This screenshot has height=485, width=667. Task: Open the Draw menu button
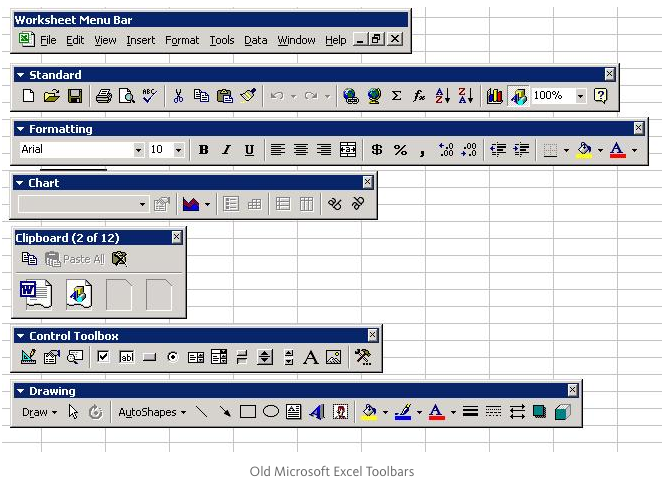39,412
